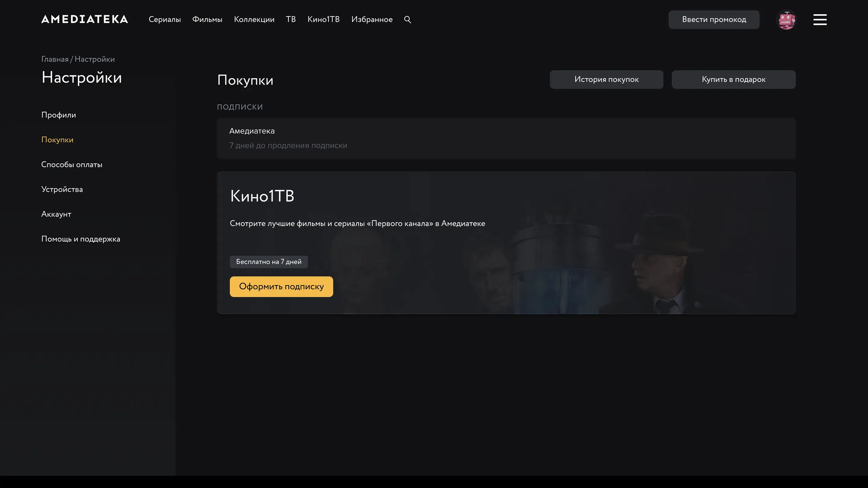This screenshot has width=868, height=488.
Task: Click Купить в подарок button
Action: tap(733, 80)
